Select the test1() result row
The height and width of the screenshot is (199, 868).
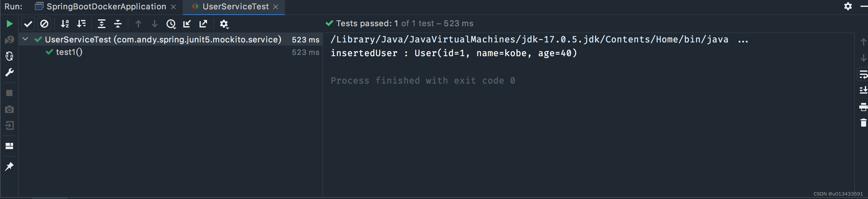pyautogui.click(x=171, y=52)
